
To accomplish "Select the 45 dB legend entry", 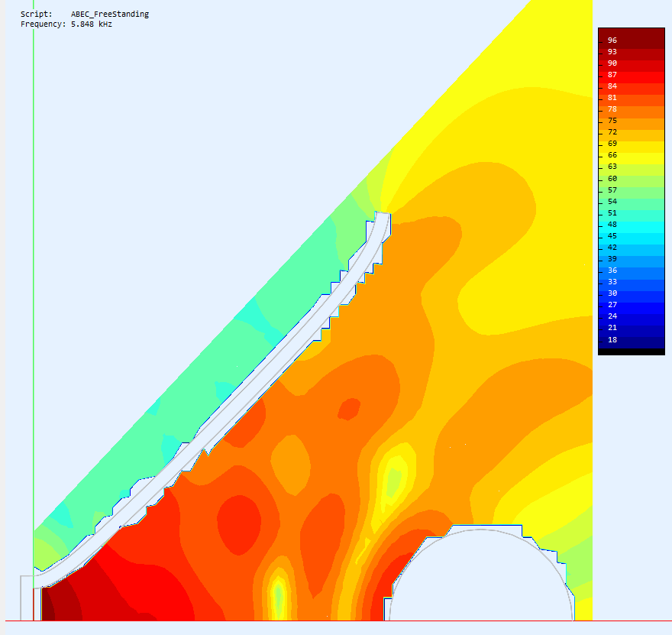I will tap(612, 236).
